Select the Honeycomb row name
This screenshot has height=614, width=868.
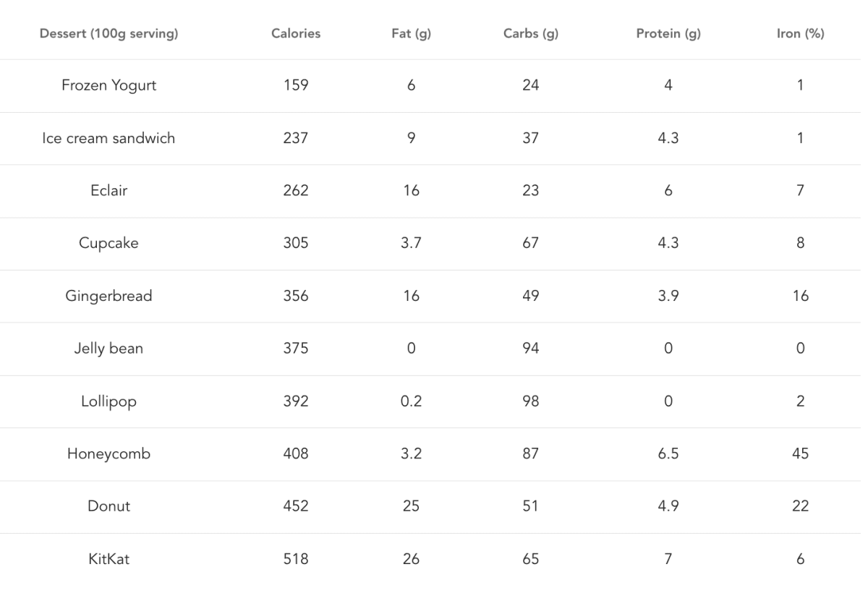coord(109,455)
